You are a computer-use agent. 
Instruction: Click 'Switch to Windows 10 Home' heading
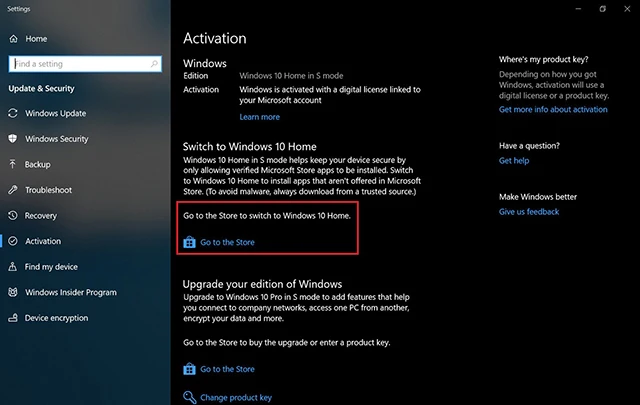(x=249, y=147)
